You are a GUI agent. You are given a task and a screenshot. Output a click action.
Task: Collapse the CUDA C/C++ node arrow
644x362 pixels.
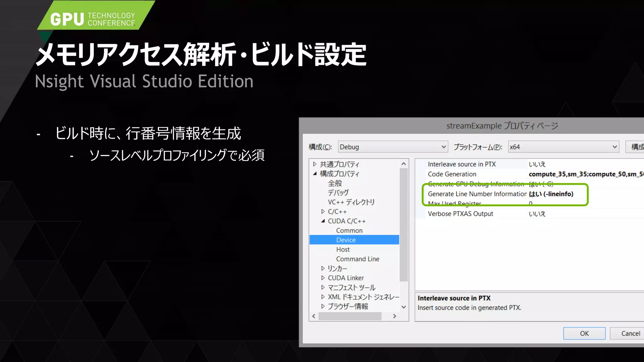tap(323, 221)
